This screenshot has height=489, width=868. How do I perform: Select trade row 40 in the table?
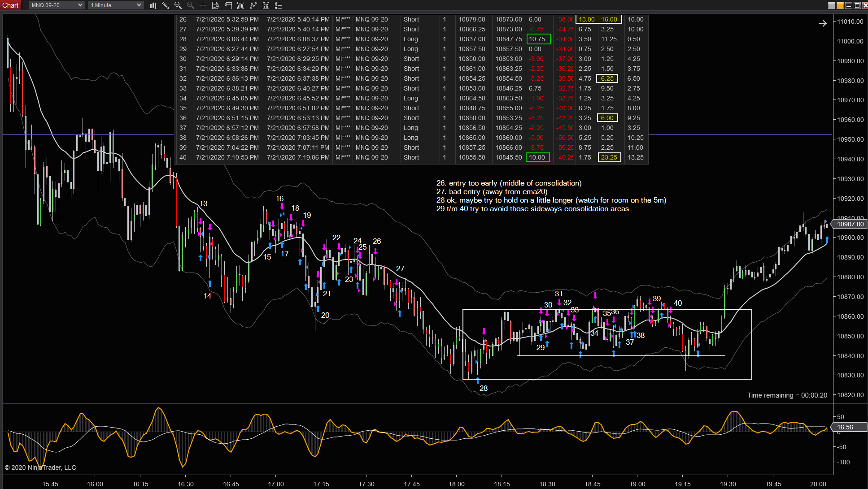411,157
